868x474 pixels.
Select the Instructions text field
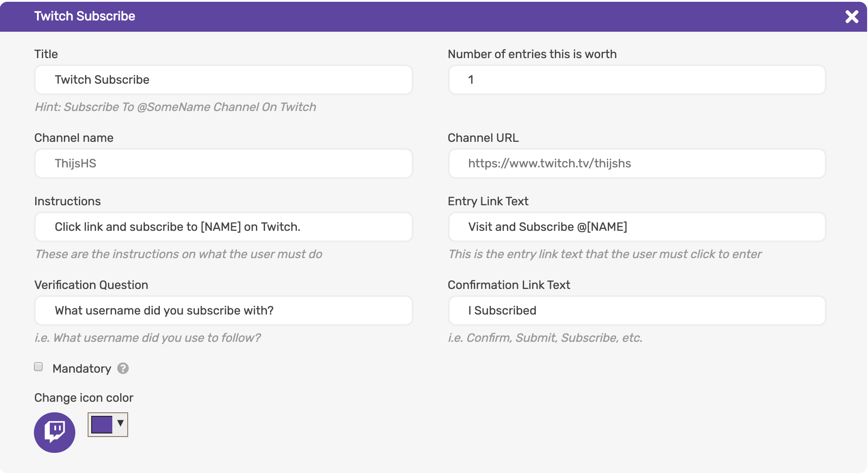(x=223, y=227)
